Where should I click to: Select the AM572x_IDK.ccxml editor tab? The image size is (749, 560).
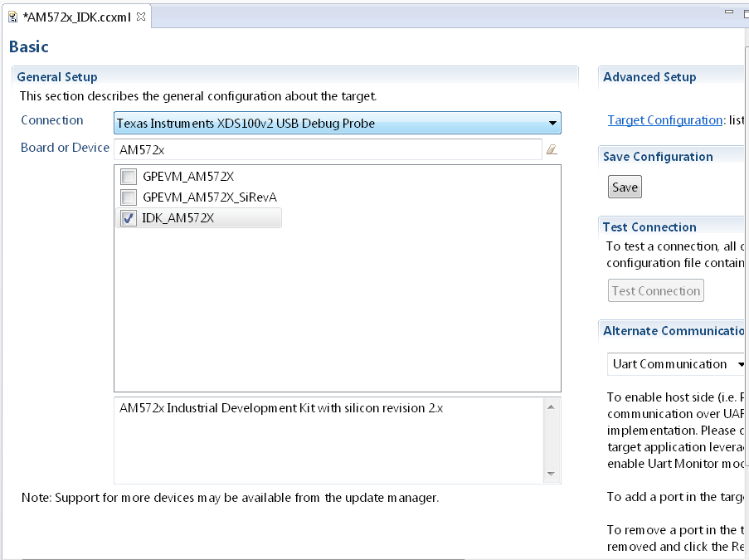[x=75, y=15]
